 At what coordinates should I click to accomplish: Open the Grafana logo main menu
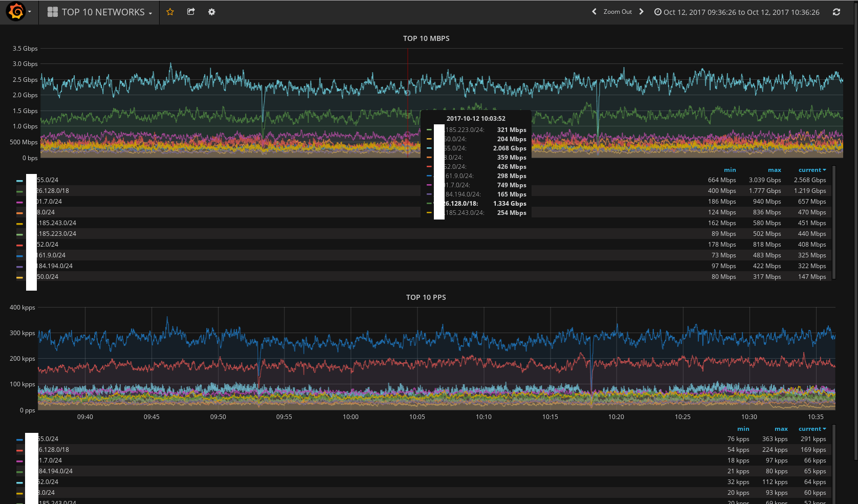[16, 11]
